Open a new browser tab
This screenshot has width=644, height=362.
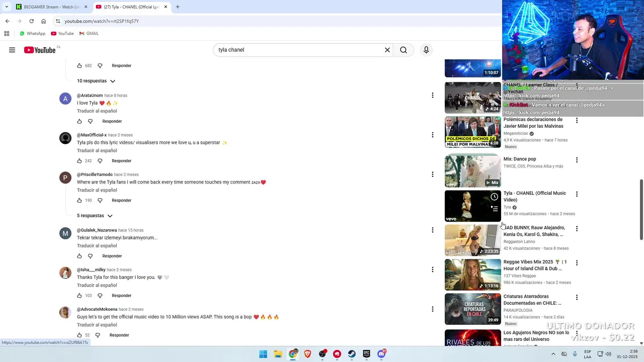(178, 7)
